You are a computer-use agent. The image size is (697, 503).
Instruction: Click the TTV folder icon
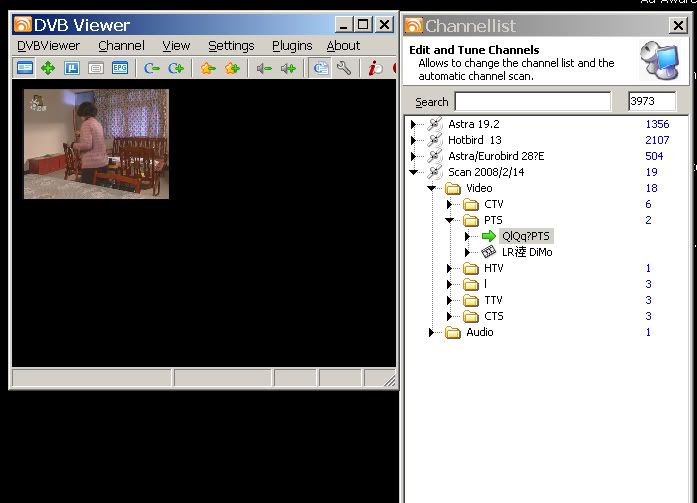(x=471, y=300)
